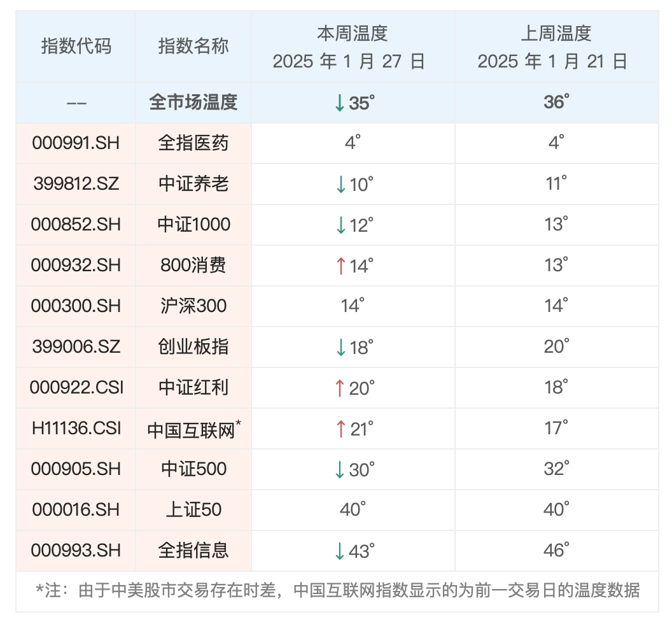Viewport: 672px width, 624px height.
Task: Select the 中证500 index name
Action: 193,469
